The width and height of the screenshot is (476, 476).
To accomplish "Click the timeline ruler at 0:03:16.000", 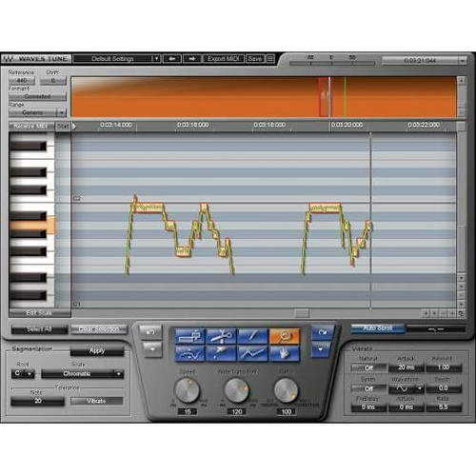I will [192, 125].
